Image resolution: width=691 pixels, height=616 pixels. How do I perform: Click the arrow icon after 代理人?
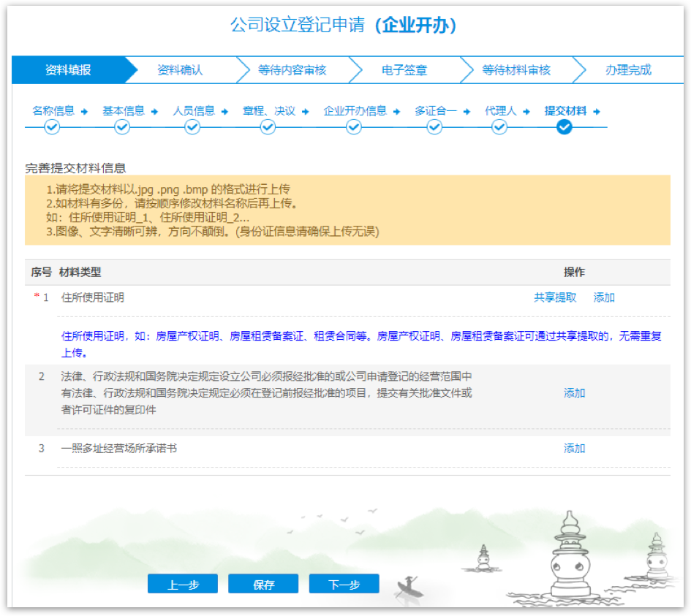(526, 111)
